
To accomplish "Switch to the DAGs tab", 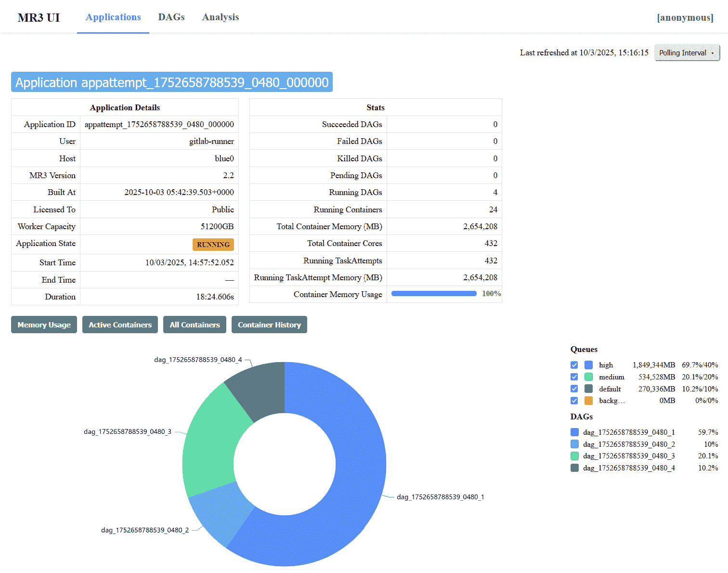I will [x=171, y=17].
